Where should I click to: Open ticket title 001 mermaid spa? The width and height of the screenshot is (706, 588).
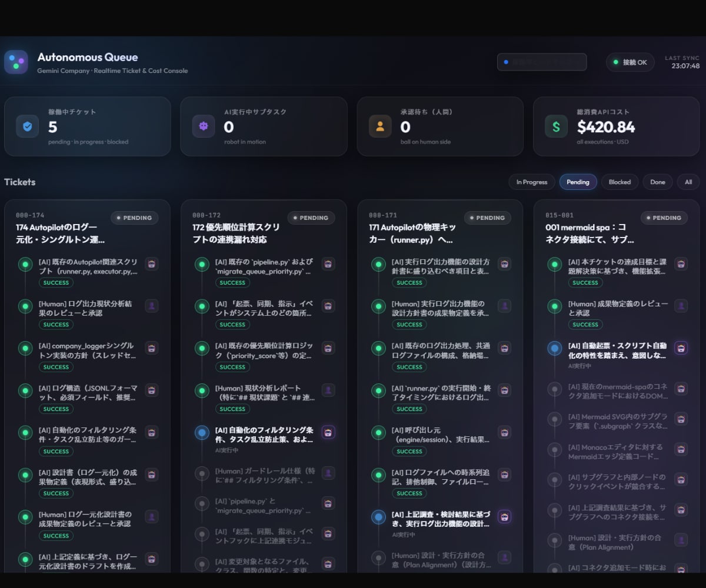[x=590, y=233]
